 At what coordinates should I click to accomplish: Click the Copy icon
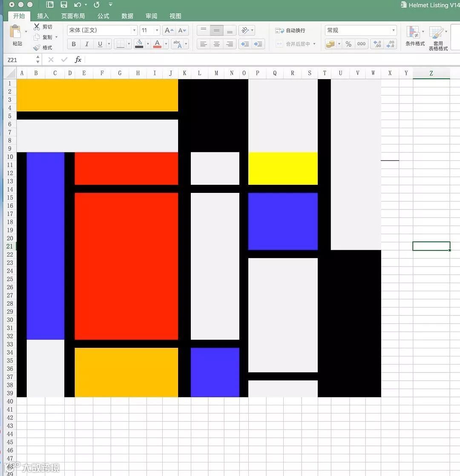(x=37, y=37)
